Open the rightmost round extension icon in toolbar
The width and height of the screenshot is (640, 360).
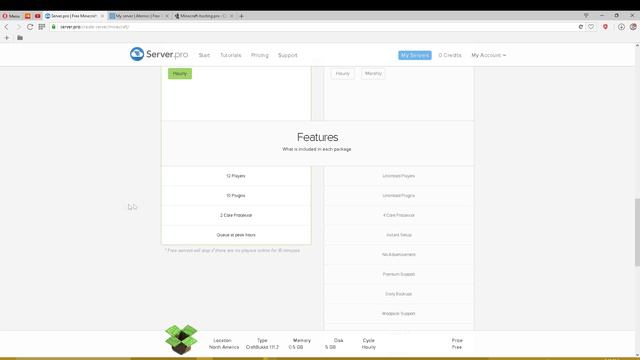pos(633,27)
